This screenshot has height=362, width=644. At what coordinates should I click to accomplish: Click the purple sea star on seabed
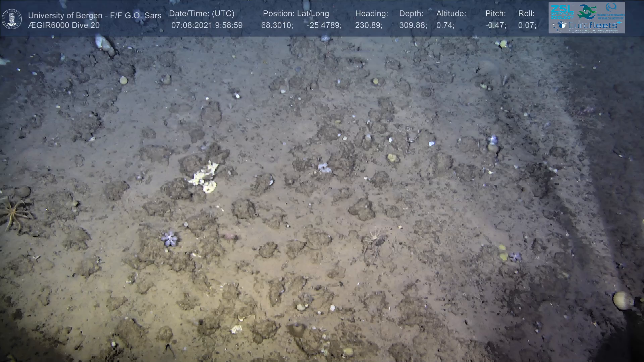coord(169,238)
